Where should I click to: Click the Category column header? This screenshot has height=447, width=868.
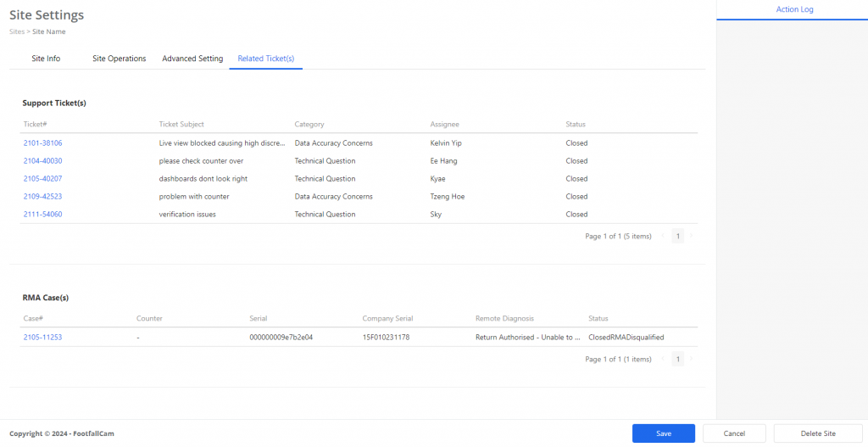[x=309, y=124]
